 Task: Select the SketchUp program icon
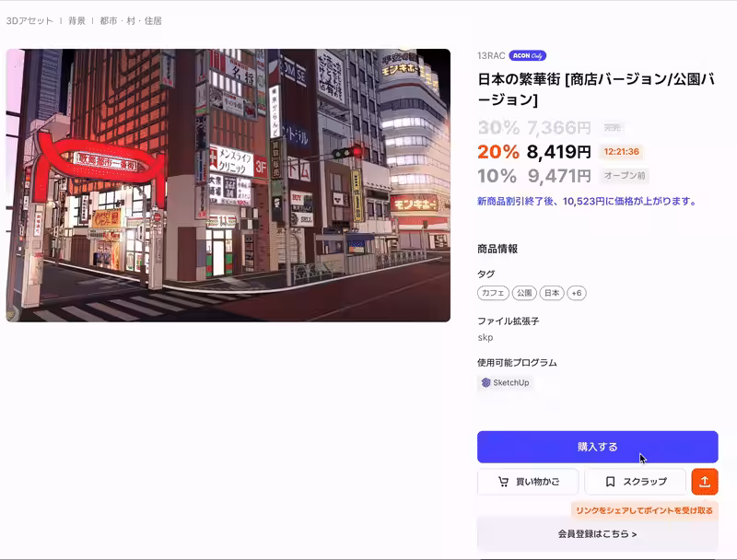tap(485, 383)
